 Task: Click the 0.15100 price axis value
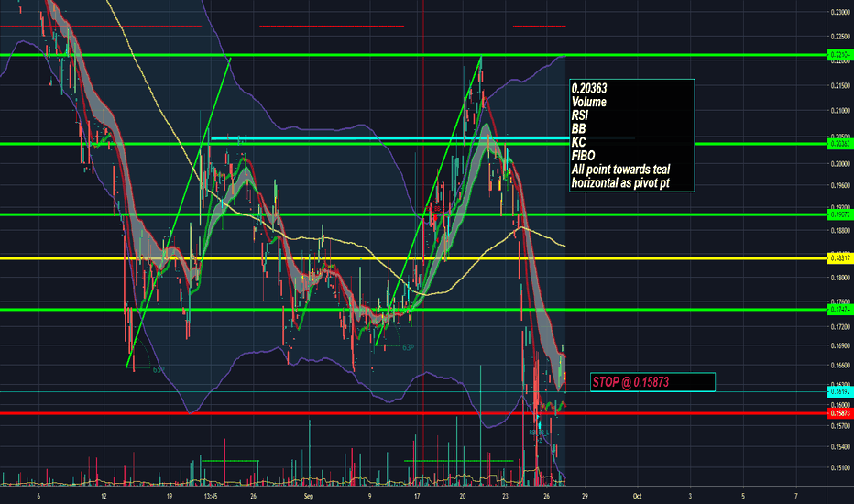click(x=840, y=467)
